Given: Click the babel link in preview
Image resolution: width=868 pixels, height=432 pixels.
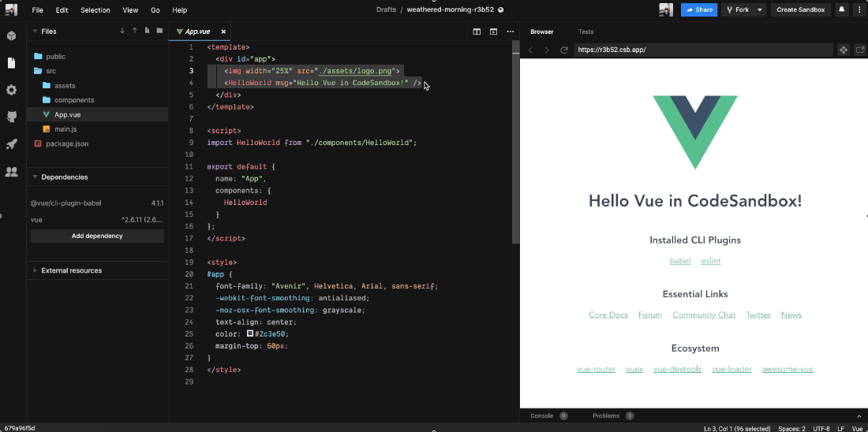Looking at the screenshot, I should [x=680, y=261].
